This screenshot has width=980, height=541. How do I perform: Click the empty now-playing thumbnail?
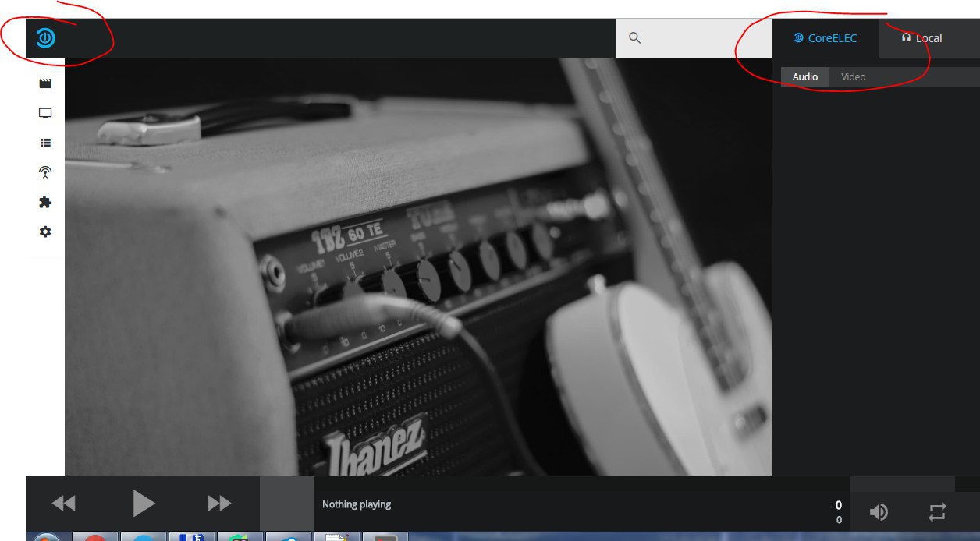tap(287, 504)
